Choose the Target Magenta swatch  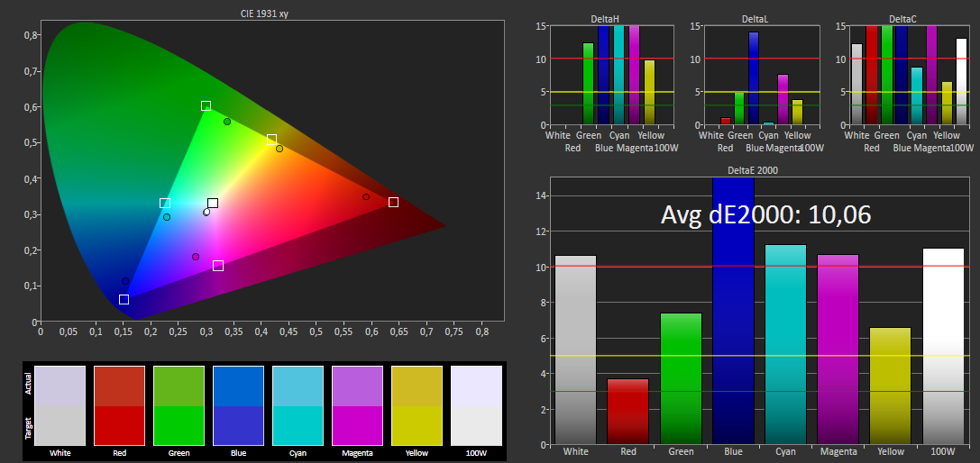[358, 426]
